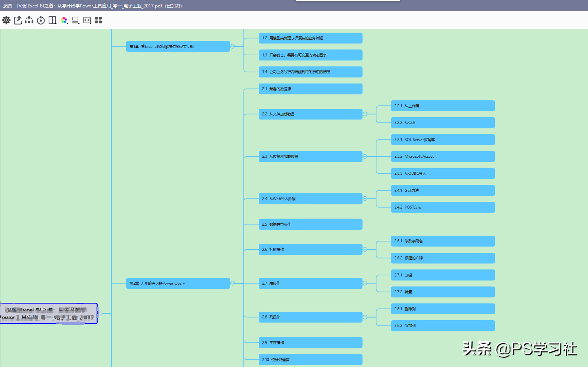Select node 1.3 开会发言

tap(311, 55)
